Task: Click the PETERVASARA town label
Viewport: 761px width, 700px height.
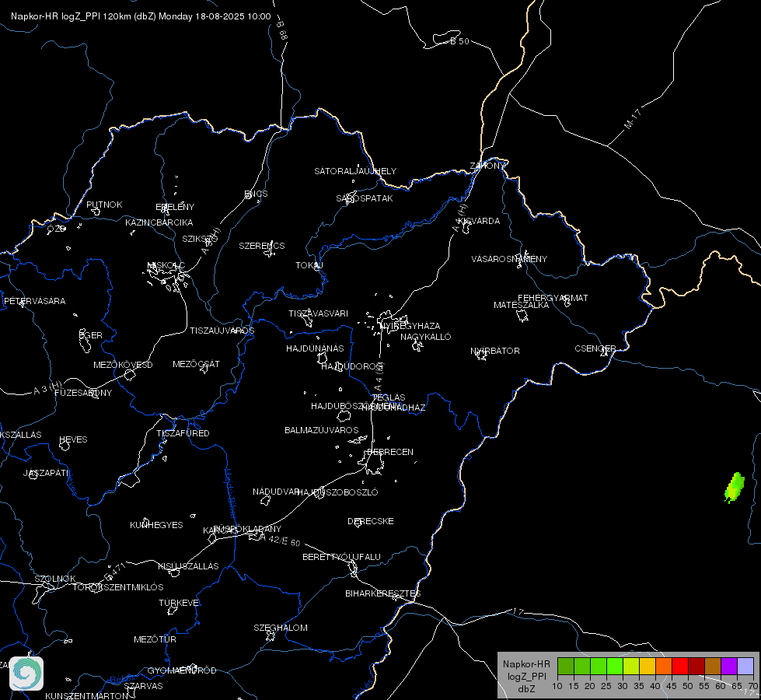Action: (x=34, y=301)
